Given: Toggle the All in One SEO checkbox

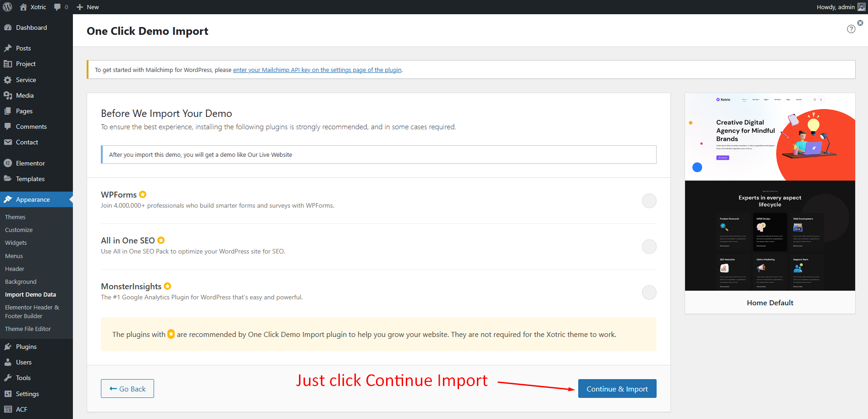Looking at the screenshot, I should [649, 247].
